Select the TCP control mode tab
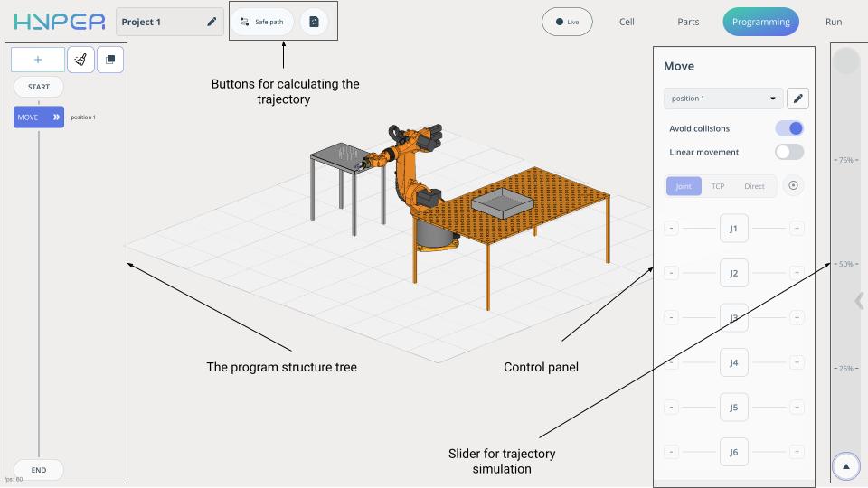This screenshot has height=488, width=868. [x=717, y=186]
